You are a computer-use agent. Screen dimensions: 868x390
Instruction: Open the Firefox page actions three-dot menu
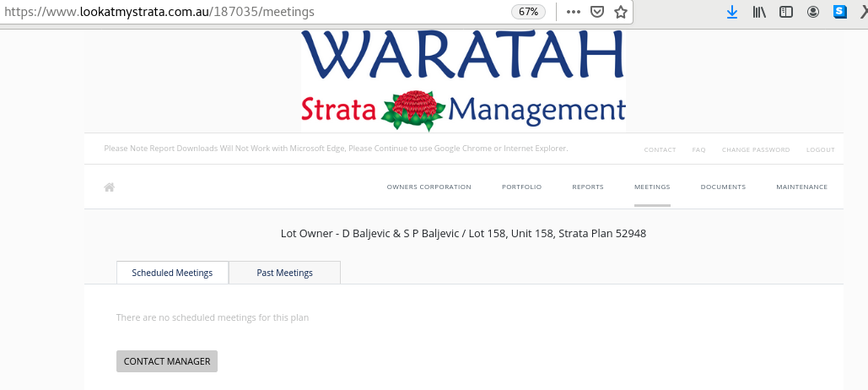point(574,12)
